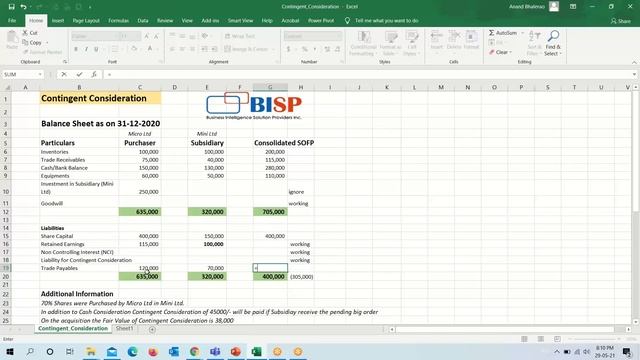640x360 pixels.
Task: Toggle Italic formatting
Action: pyautogui.click(x=86, y=49)
